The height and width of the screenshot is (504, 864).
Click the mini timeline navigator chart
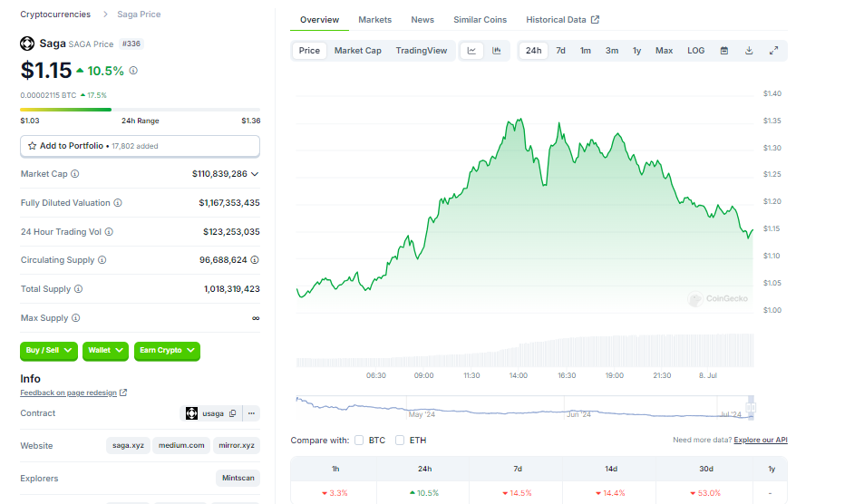(x=525, y=408)
